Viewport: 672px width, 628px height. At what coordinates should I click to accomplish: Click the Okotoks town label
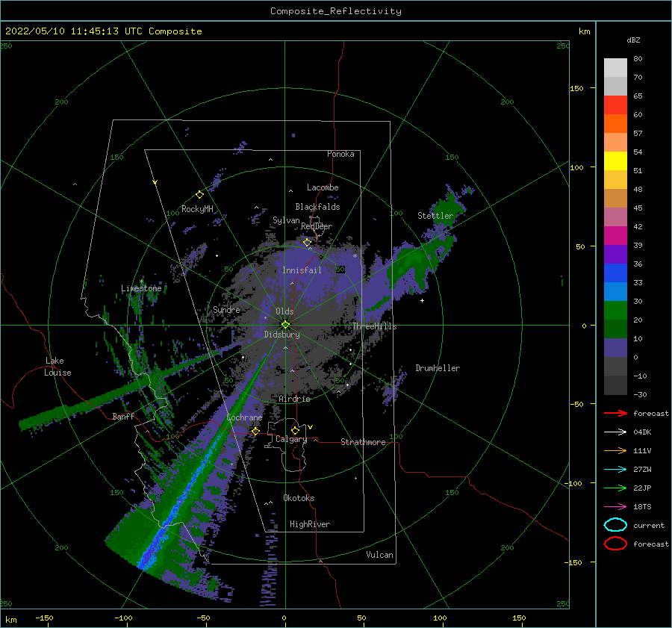(299, 498)
